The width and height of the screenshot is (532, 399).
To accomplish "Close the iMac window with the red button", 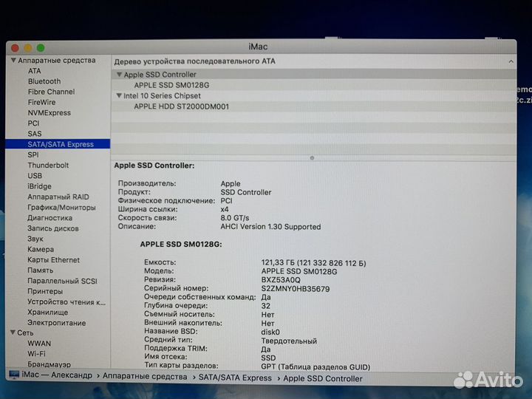I will [x=15, y=48].
